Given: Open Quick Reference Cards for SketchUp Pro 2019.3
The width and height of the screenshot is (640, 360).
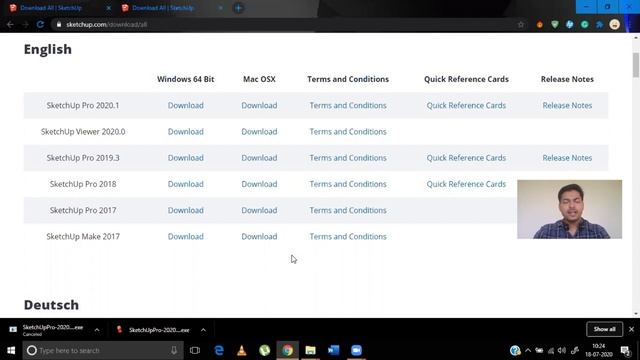Looking at the screenshot, I should (466, 158).
